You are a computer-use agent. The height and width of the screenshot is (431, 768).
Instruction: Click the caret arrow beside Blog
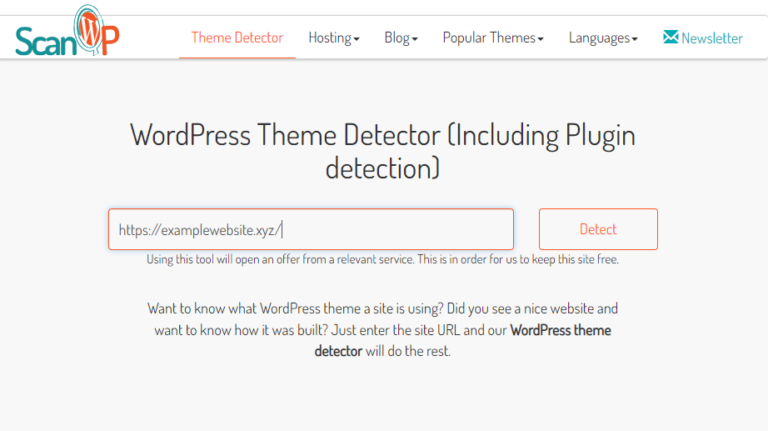pyautogui.click(x=415, y=40)
